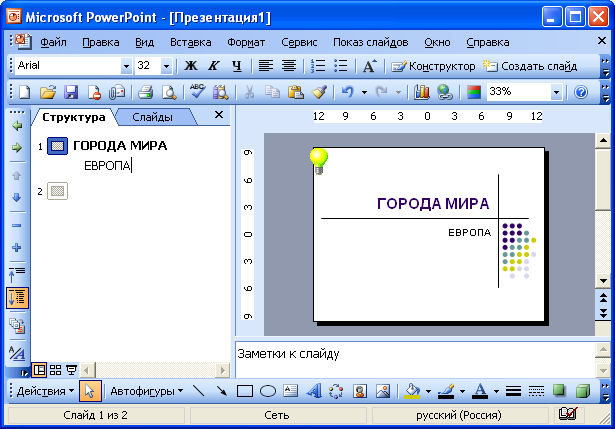Select the rectangle drawing tool
The width and height of the screenshot is (615, 429).
coord(245,391)
